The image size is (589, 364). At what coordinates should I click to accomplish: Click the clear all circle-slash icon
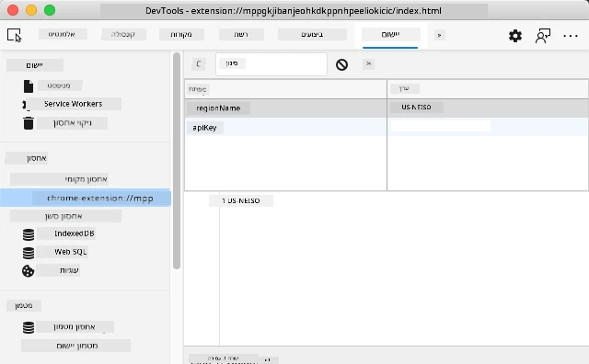point(341,64)
